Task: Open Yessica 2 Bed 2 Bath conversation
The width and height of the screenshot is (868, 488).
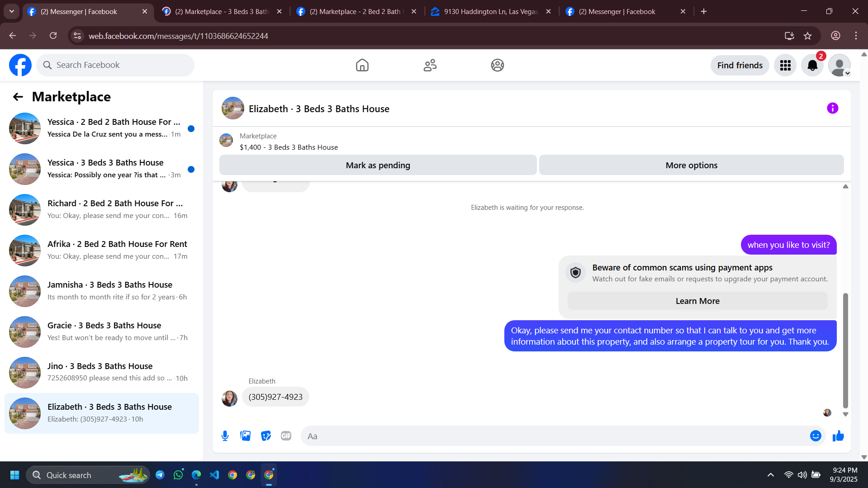Action: (102, 128)
